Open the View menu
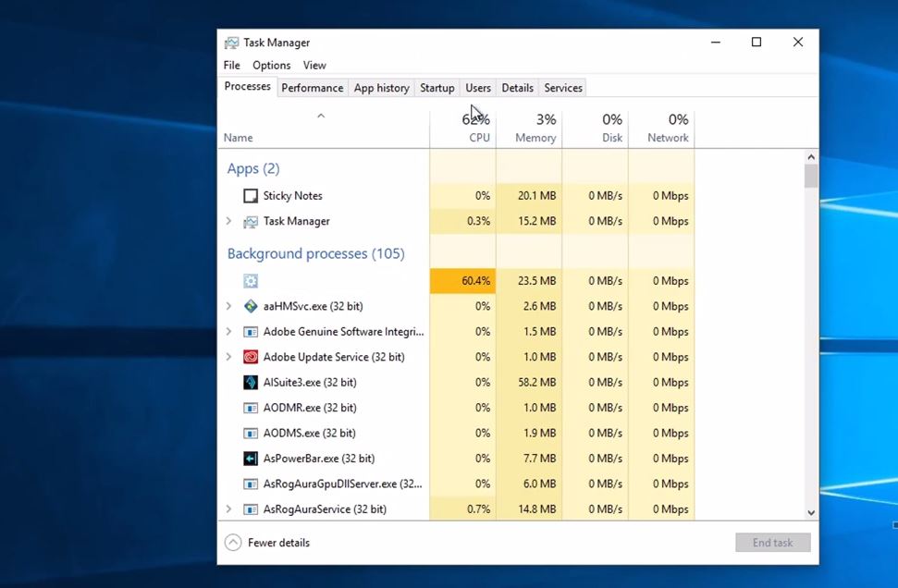The height and width of the screenshot is (588, 898). (314, 66)
